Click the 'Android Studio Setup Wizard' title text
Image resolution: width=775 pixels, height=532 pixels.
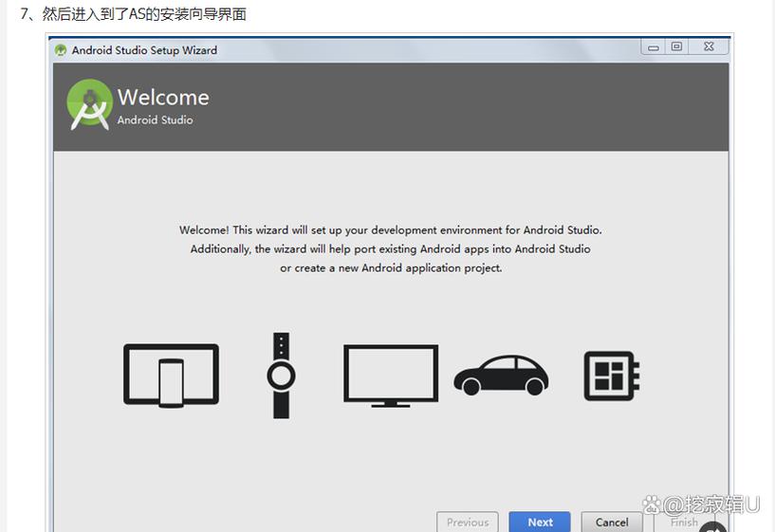(144, 50)
